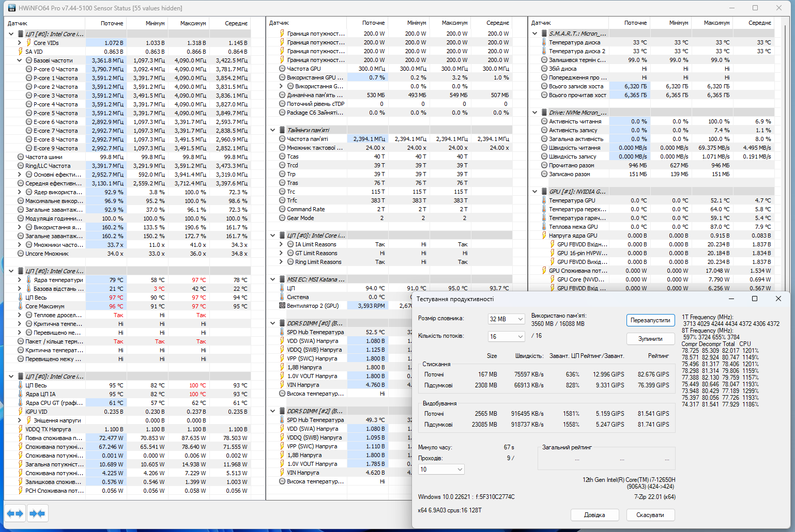Select the Швидкість читання row
795x532 pixels.
(x=651, y=148)
